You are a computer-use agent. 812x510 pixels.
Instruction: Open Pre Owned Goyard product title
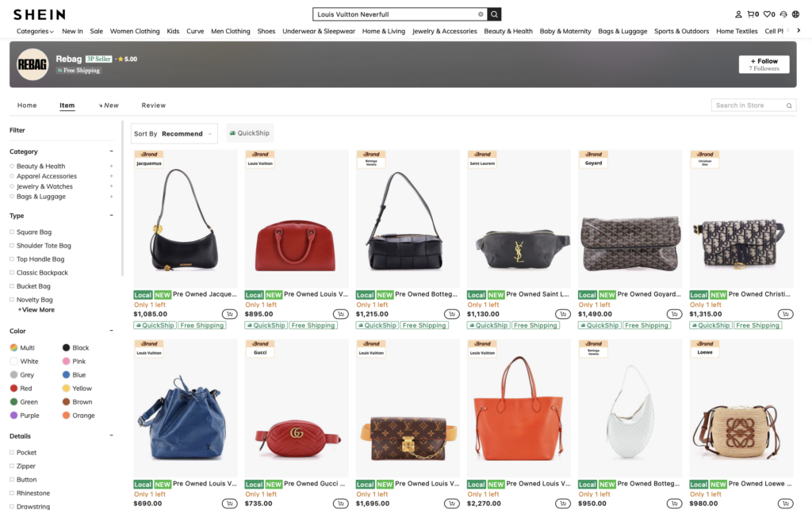point(649,294)
